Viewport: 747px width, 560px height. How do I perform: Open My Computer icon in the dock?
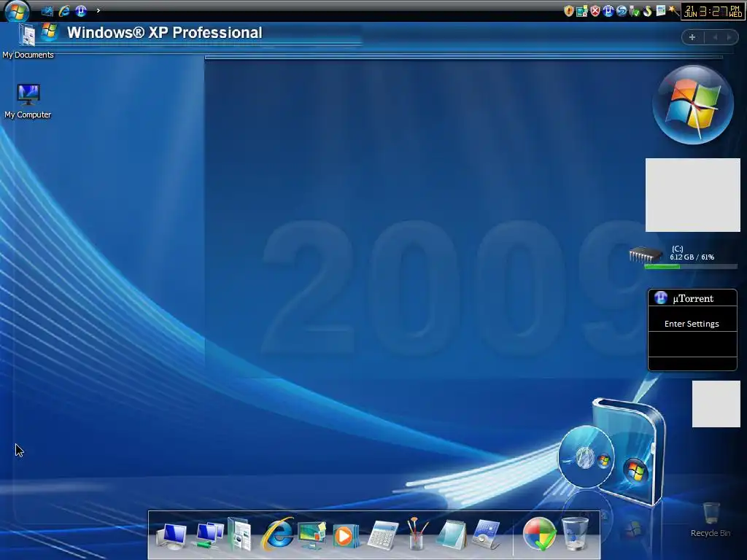pyautogui.click(x=171, y=536)
